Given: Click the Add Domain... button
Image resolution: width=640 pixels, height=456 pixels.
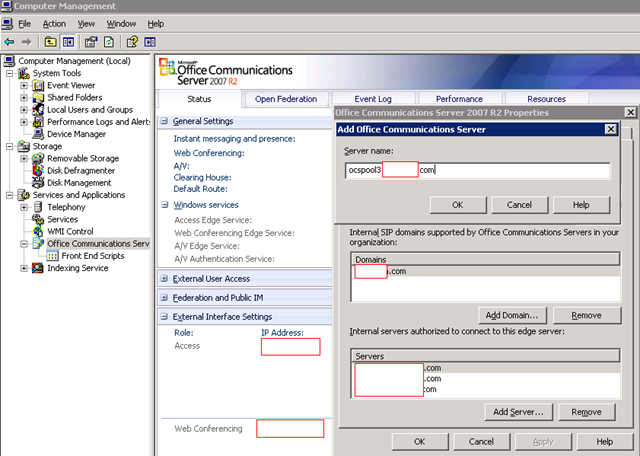Looking at the screenshot, I should click(512, 315).
